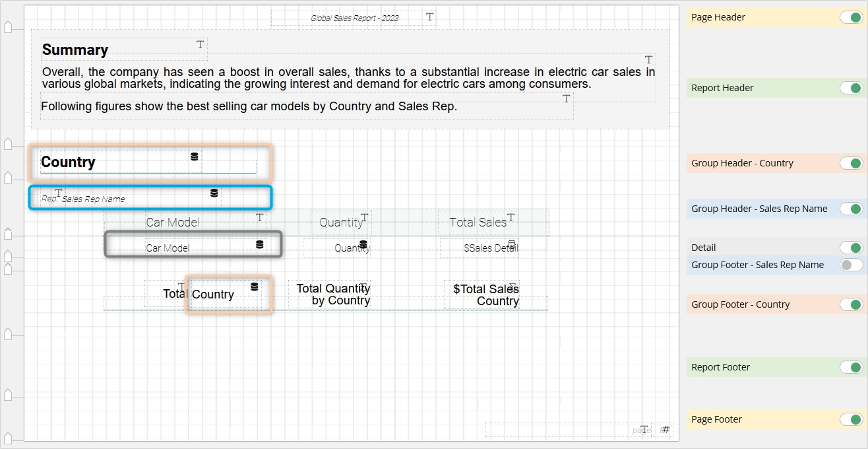Click ruler handle at Report Header bottom edge

[x=8, y=144]
